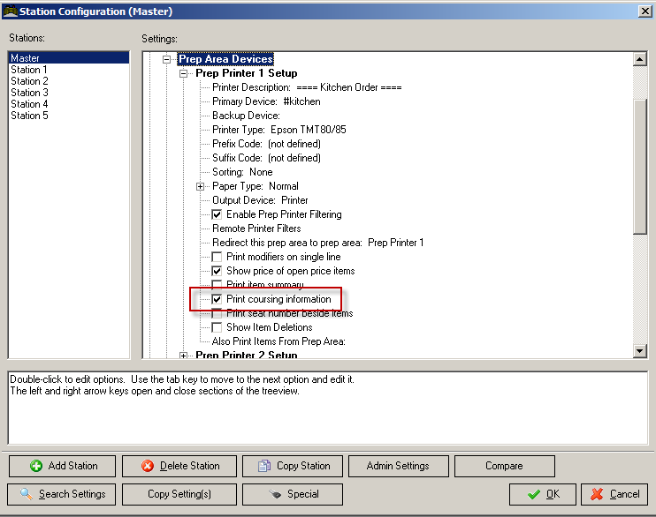This screenshot has width=656, height=517.
Task: Close the Station Configuration dialog
Action: coord(645,11)
